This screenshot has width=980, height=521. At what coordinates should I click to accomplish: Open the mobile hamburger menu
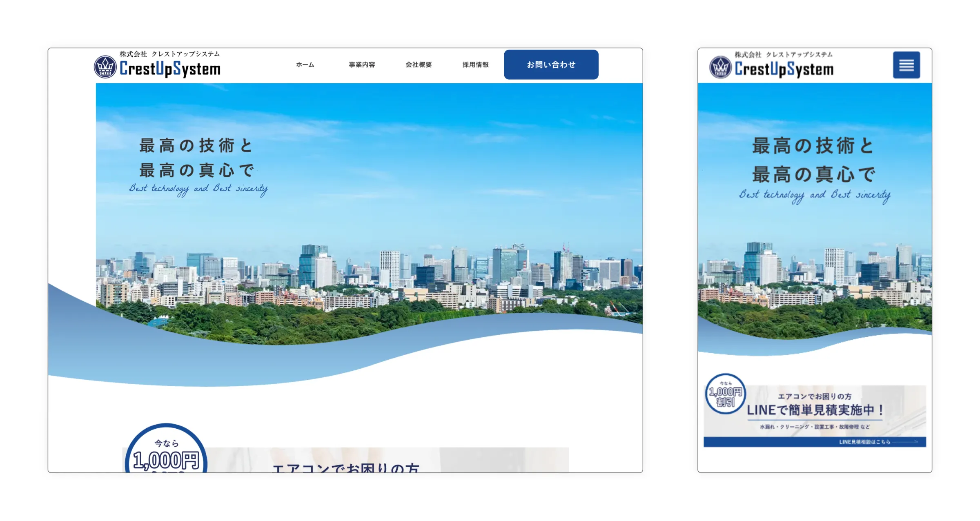coord(906,65)
